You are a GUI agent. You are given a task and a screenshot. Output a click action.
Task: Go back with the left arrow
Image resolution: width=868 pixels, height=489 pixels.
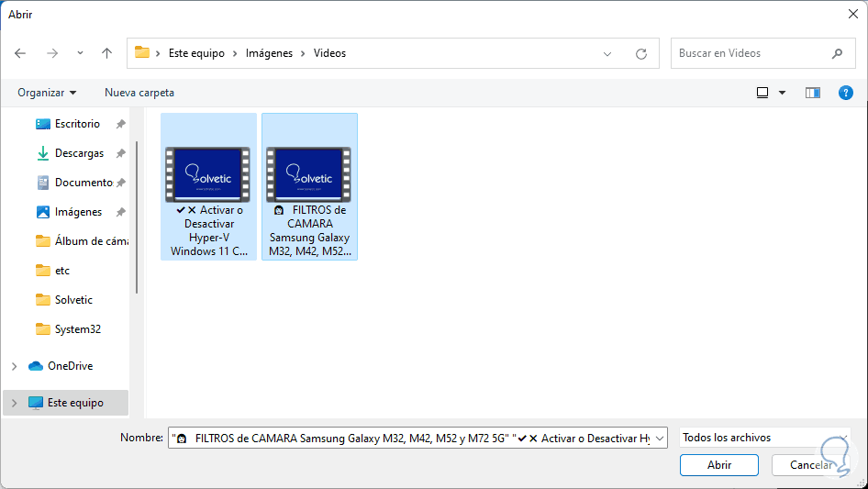20,53
